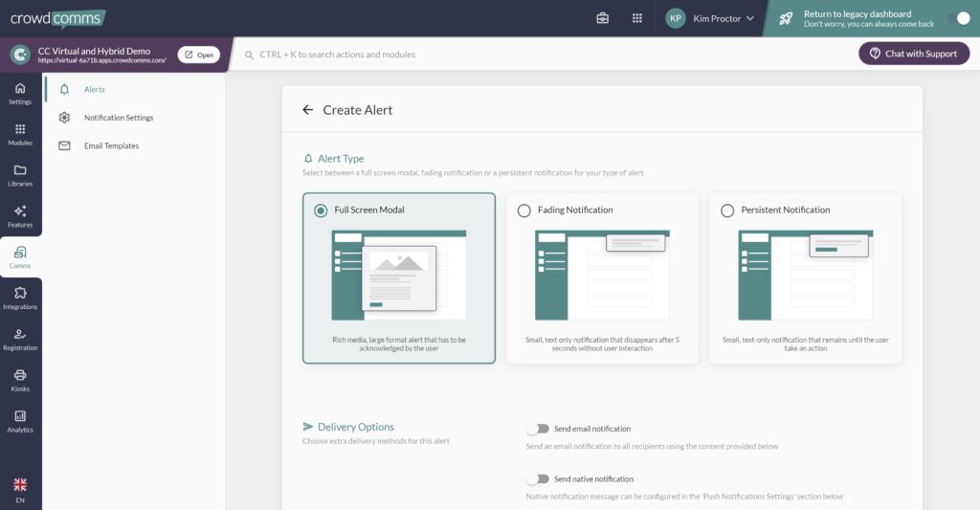The height and width of the screenshot is (510, 980).
Task: Open Analytics chart icon in sidebar
Action: pyautogui.click(x=20, y=421)
